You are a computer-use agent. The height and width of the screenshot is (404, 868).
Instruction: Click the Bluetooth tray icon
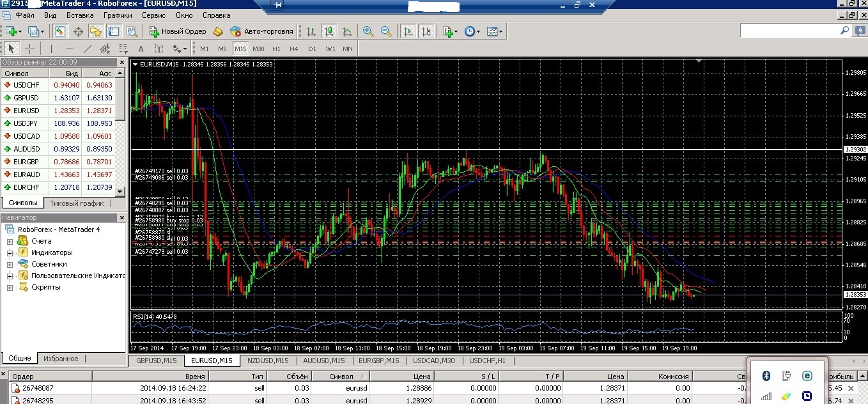766,375
